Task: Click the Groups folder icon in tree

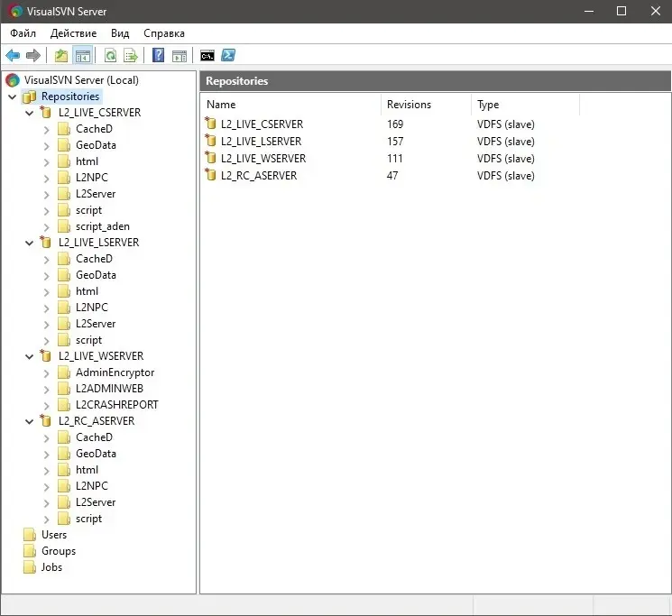Action: pyautogui.click(x=30, y=551)
